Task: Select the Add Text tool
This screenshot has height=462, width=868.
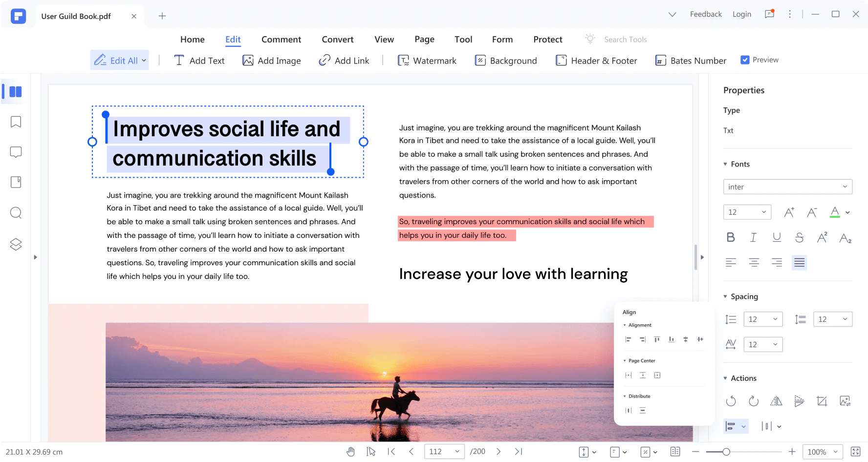Action: pyautogui.click(x=199, y=60)
